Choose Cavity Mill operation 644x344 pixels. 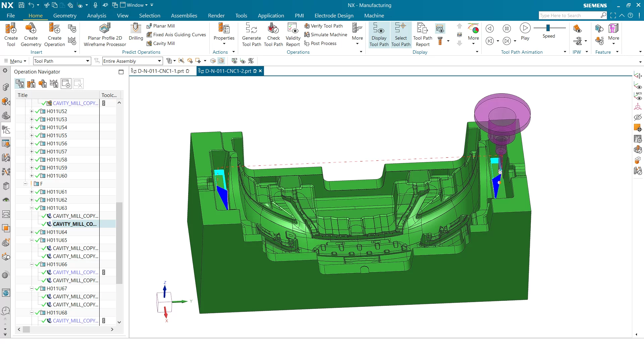161,43
